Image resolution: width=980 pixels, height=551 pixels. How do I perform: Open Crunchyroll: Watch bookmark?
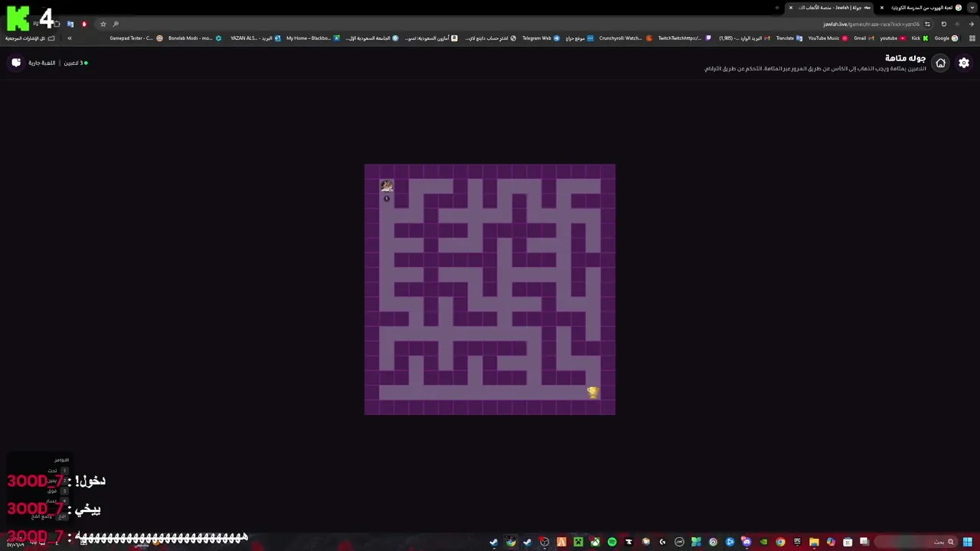626,38
